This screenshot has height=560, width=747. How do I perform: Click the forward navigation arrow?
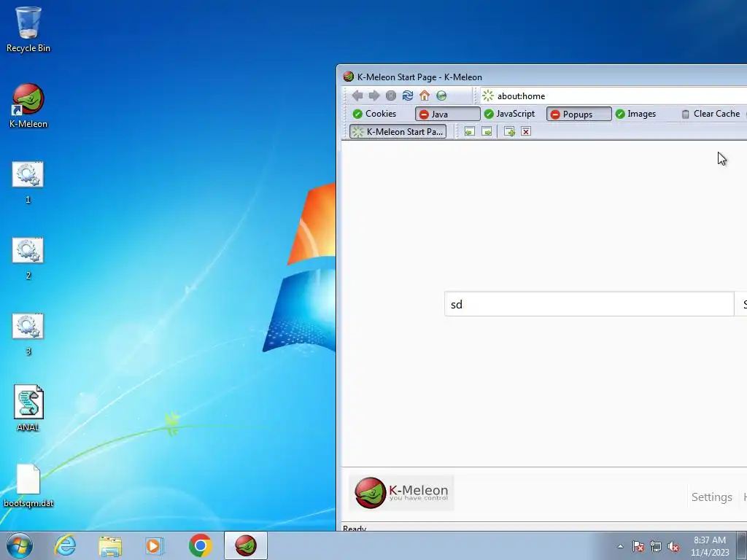click(x=374, y=96)
